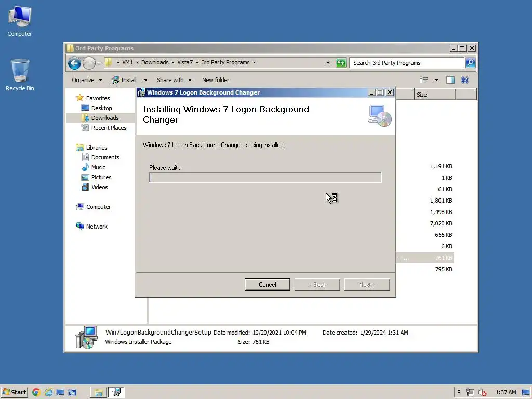Viewport: 532px width, 399px height.
Task: Expand the arrow after Downloads breadcrumb
Action: tap(173, 63)
